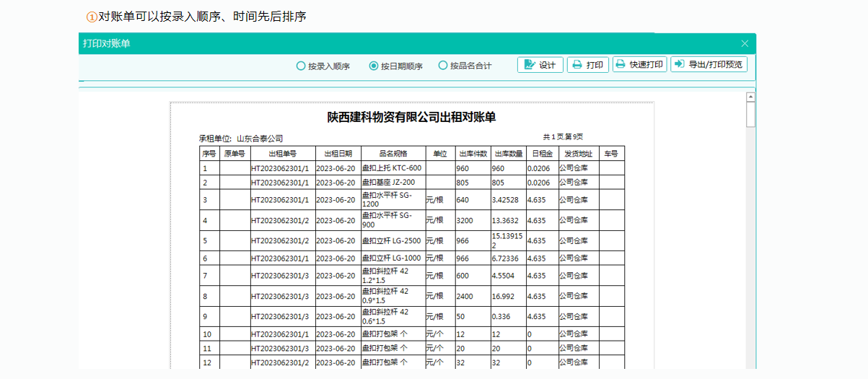Click the 出租单号 column header
Screen dimensions: 868x379
point(282,154)
